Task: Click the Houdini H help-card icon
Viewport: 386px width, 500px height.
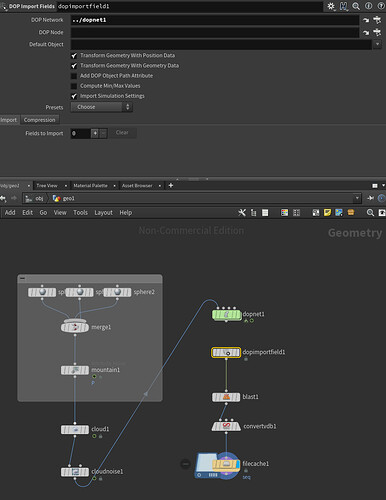Action: click(x=343, y=6)
